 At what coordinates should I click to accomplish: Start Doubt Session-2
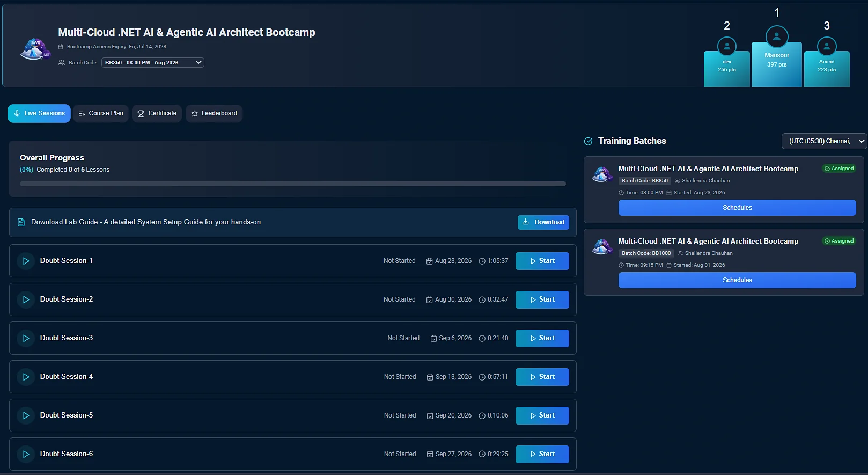[542, 299]
